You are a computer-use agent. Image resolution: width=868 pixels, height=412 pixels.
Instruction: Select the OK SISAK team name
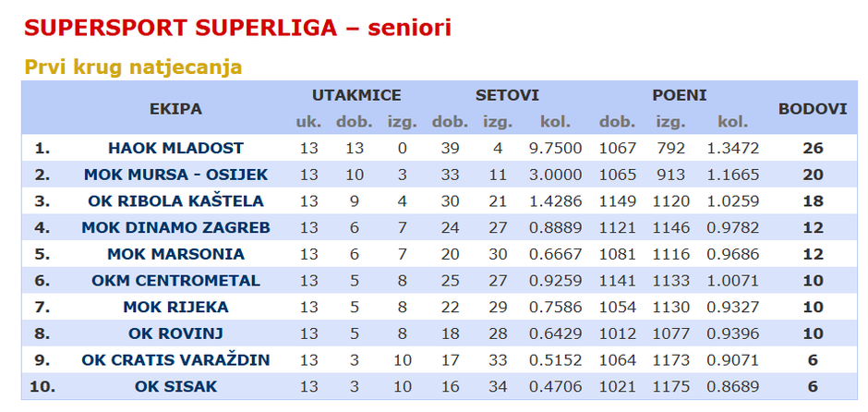[x=175, y=387]
